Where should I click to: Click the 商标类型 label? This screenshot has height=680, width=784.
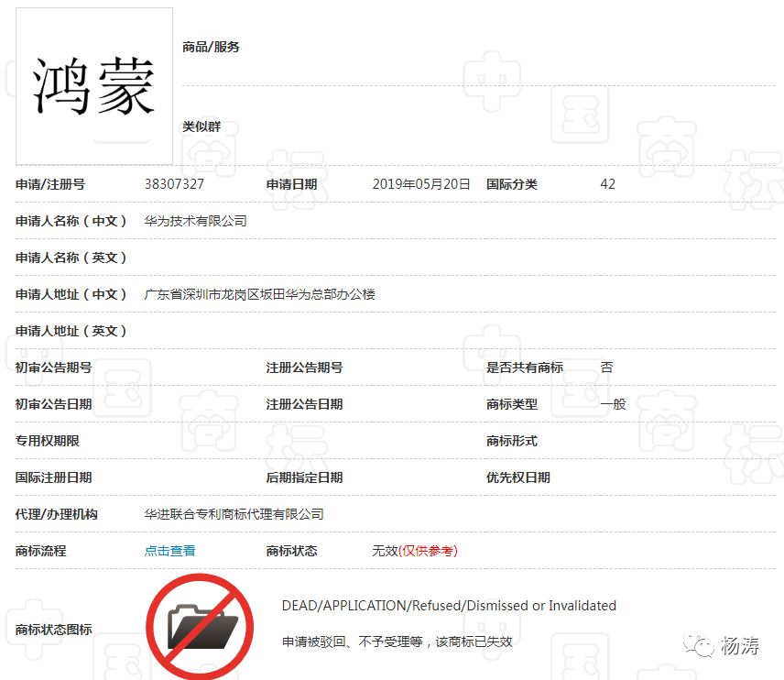pos(511,404)
